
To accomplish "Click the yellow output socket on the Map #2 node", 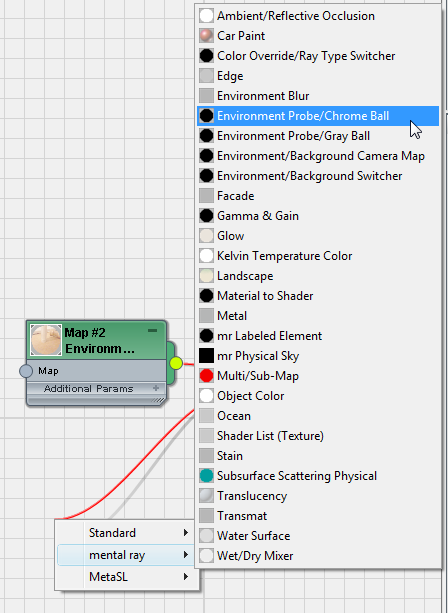I will click(x=176, y=363).
